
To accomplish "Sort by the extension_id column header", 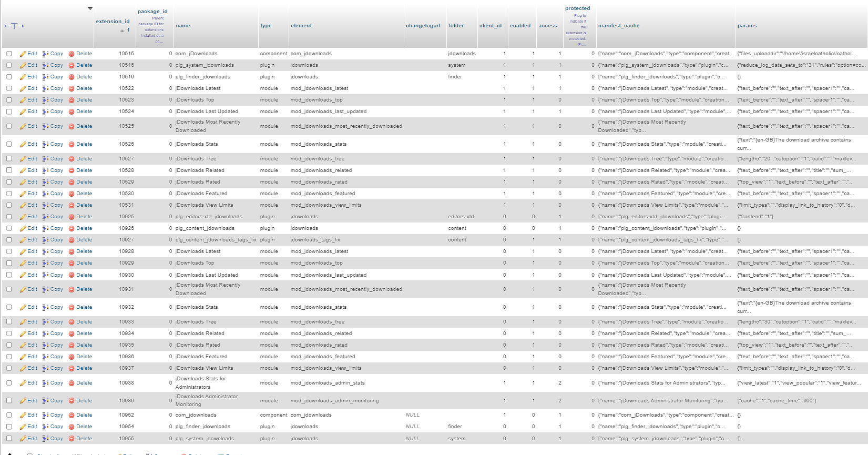I will 113,22.
